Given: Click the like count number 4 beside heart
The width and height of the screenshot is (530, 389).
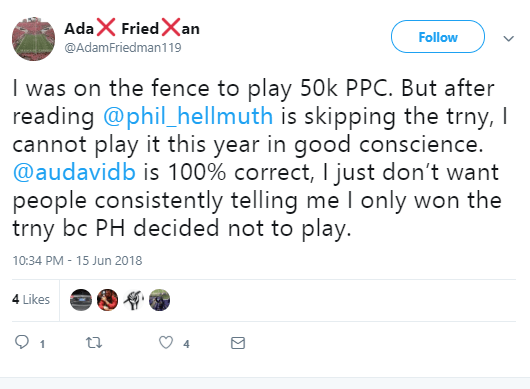Looking at the screenshot, I should pos(186,344).
